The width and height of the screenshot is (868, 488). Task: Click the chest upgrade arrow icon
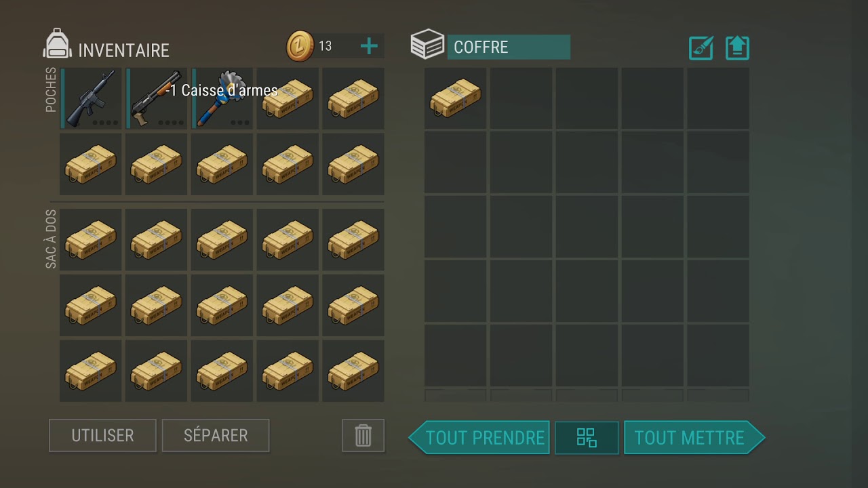(x=737, y=47)
